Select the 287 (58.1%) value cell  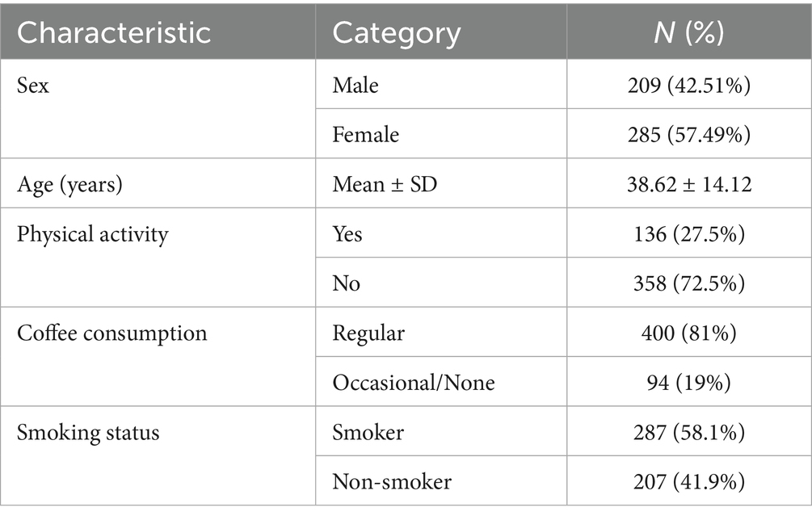pos(689,432)
